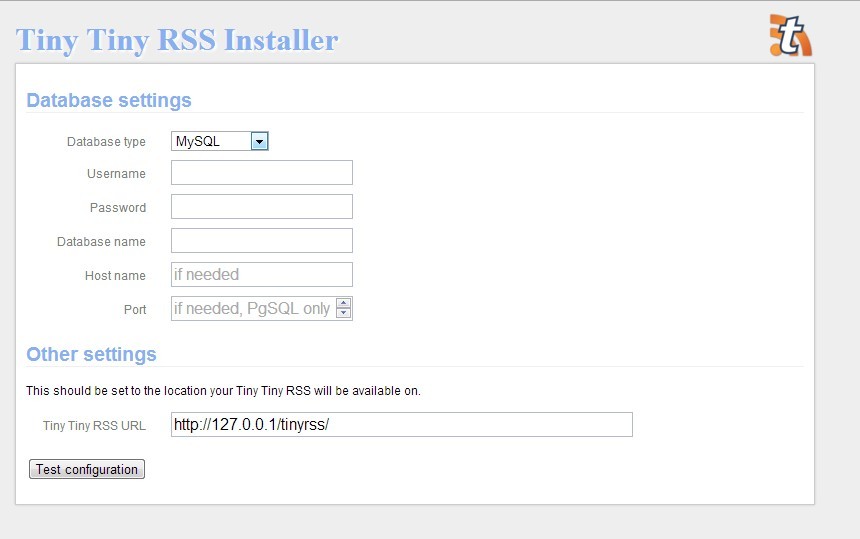Click the Host name label

(x=115, y=276)
